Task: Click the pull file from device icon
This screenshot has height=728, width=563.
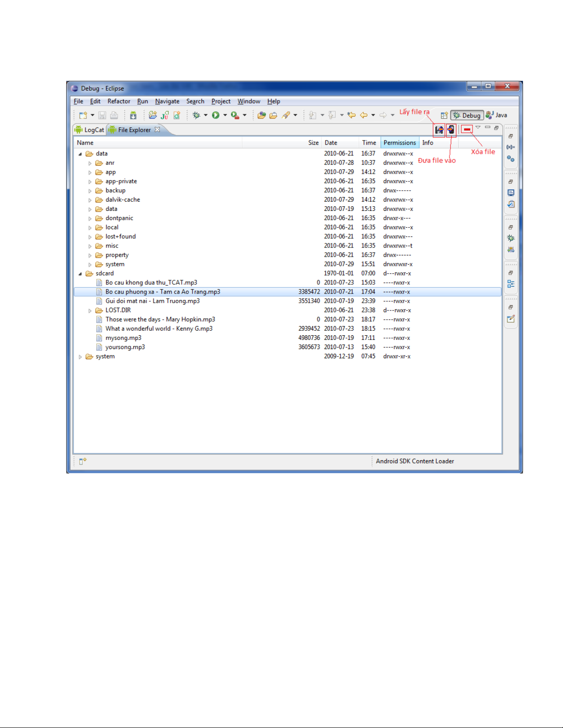Action: coord(439,130)
